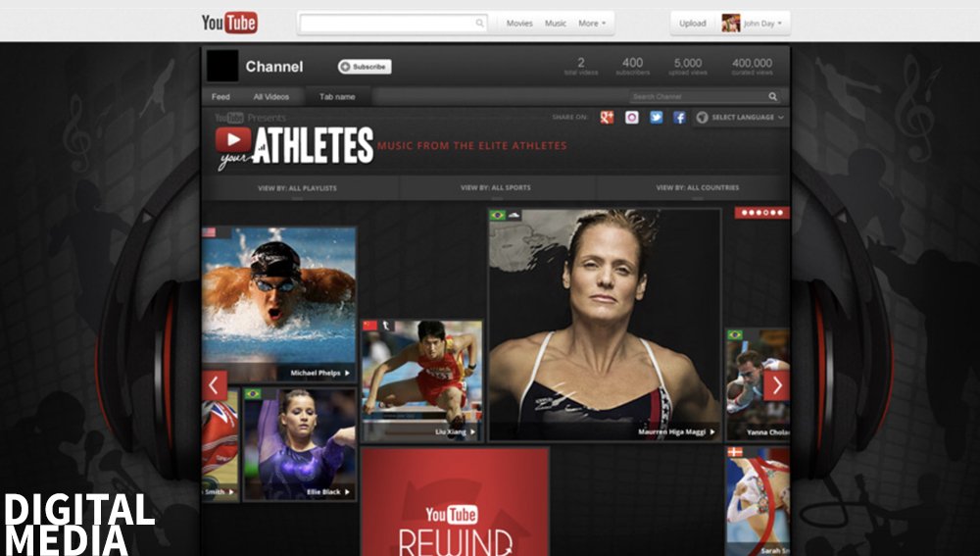Open the Select Language dropdown
Screen dimensions: 980x556
(741, 118)
